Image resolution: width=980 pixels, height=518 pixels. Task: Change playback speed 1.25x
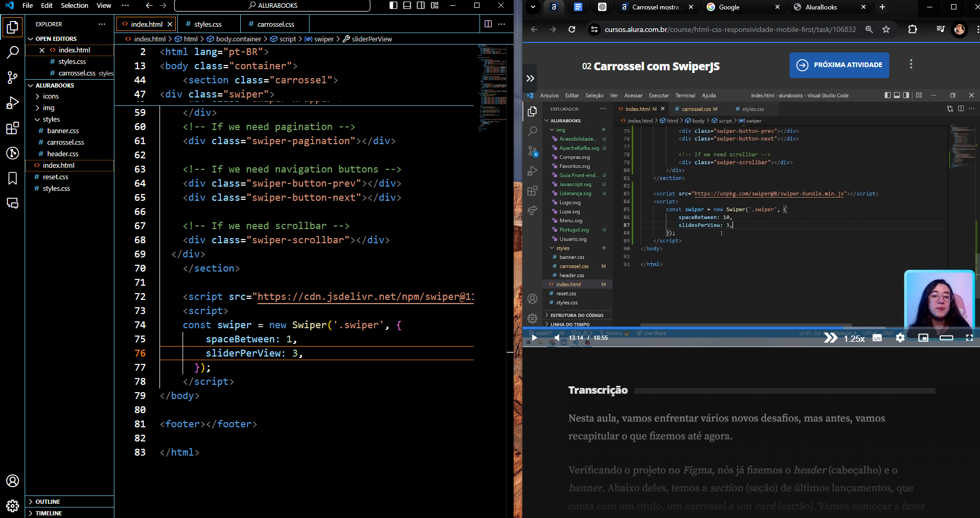coord(854,339)
